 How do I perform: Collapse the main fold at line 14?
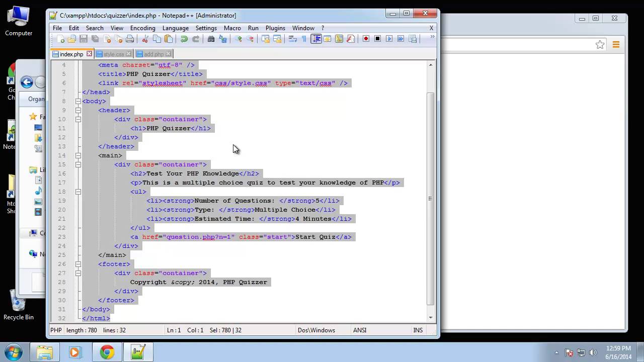click(x=78, y=155)
